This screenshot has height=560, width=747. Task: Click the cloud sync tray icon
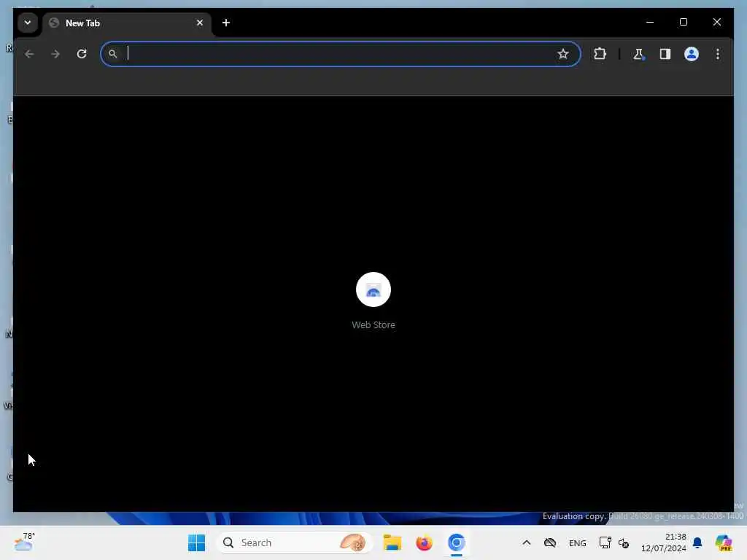click(550, 542)
